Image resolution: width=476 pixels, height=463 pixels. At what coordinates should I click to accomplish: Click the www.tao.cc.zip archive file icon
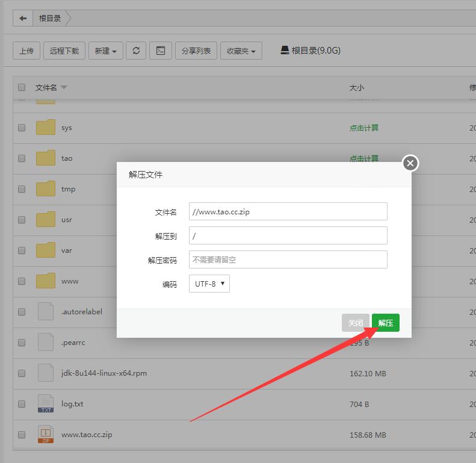click(x=46, y=434)
